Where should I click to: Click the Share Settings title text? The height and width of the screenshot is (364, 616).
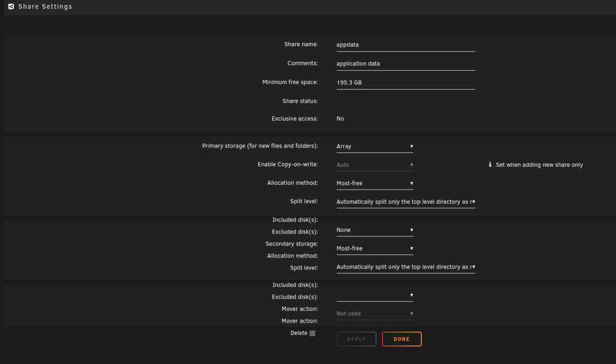[45, 7]
